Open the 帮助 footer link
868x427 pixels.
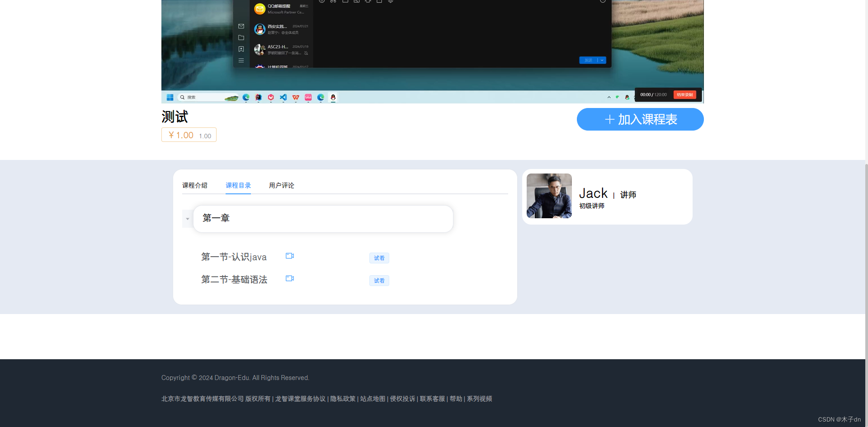tap(456, 399)
